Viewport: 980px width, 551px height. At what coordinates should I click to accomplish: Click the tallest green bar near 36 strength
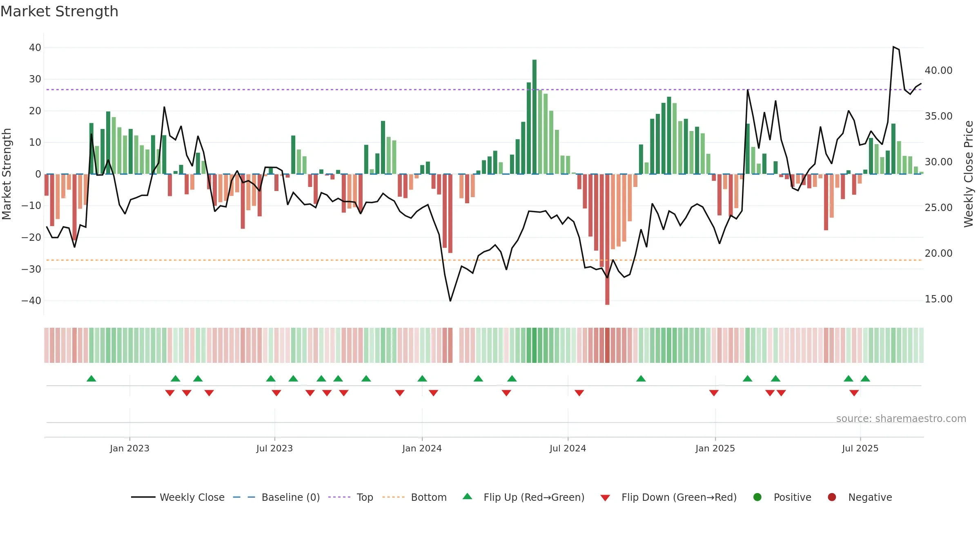(x=535, y=117)
